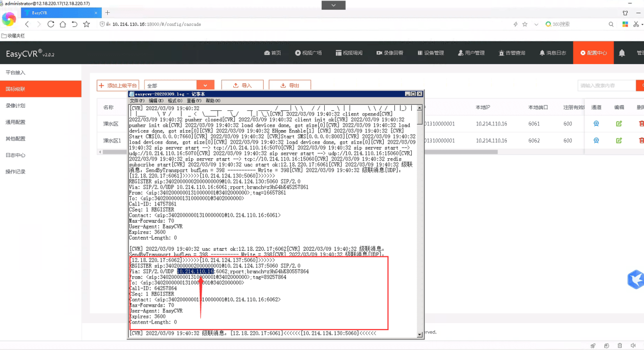
Task: Click the floating blue bird assistant
Action: coord(635,279)
